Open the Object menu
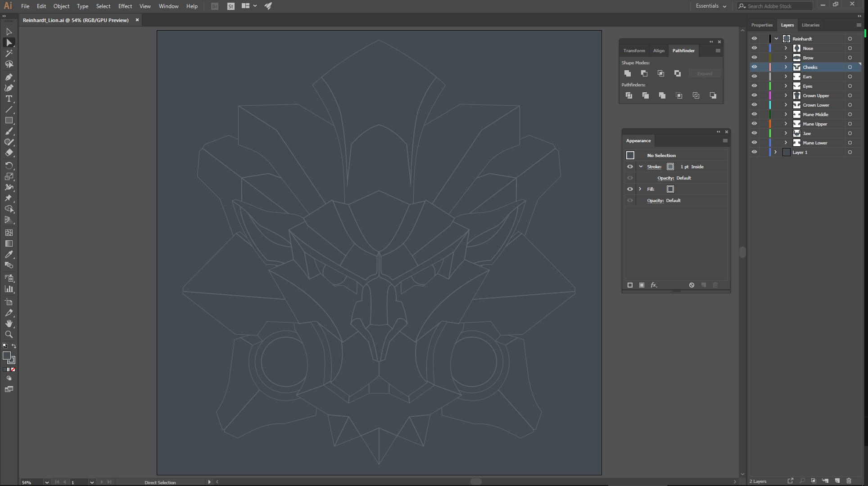The image size is (868, 486). (61, 6)
